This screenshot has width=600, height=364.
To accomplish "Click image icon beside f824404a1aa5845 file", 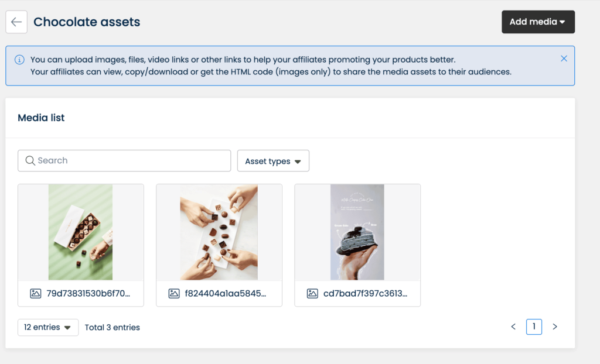I will click(x=174, y=293).
